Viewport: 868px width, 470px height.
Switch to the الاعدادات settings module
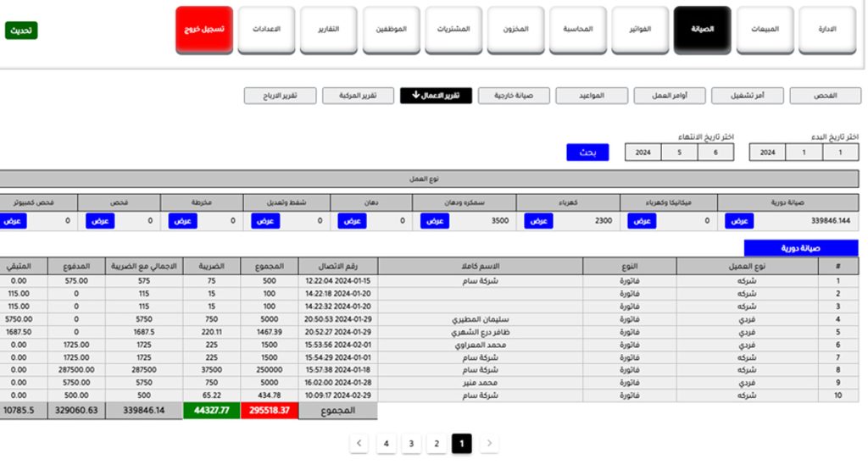click(266, 30)
